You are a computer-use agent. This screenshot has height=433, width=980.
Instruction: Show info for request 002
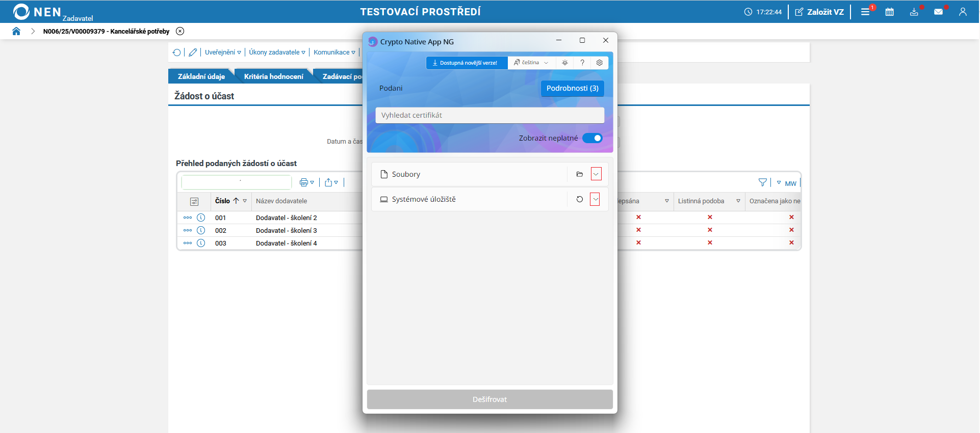[201, 230]
